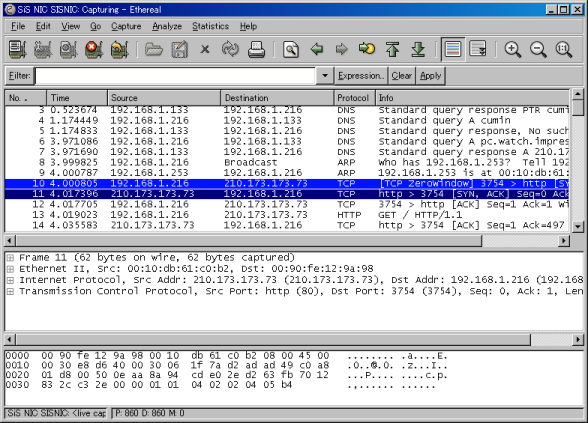Open the Help menu
588x423 pixels.
tap(248, 26)
